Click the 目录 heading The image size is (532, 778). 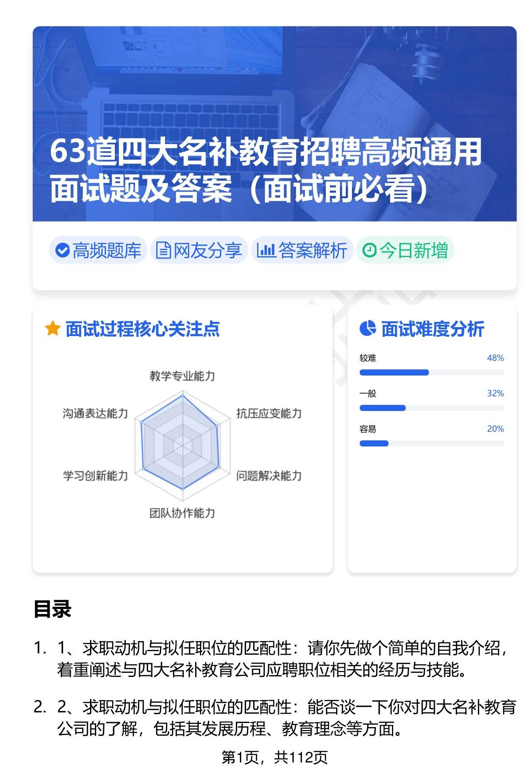(x=52, y=609)
